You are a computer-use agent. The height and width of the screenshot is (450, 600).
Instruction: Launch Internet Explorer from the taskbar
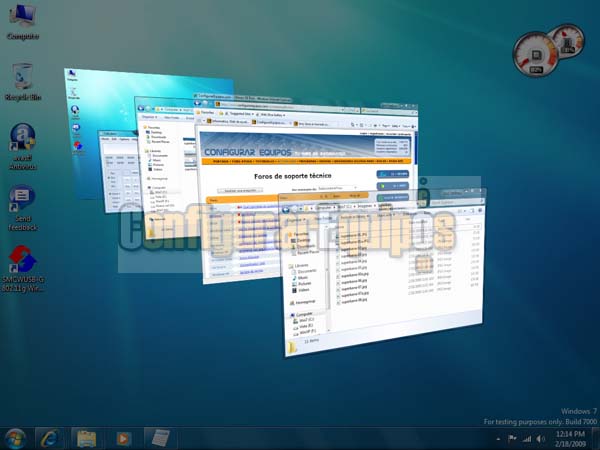[x=50, y=439]
